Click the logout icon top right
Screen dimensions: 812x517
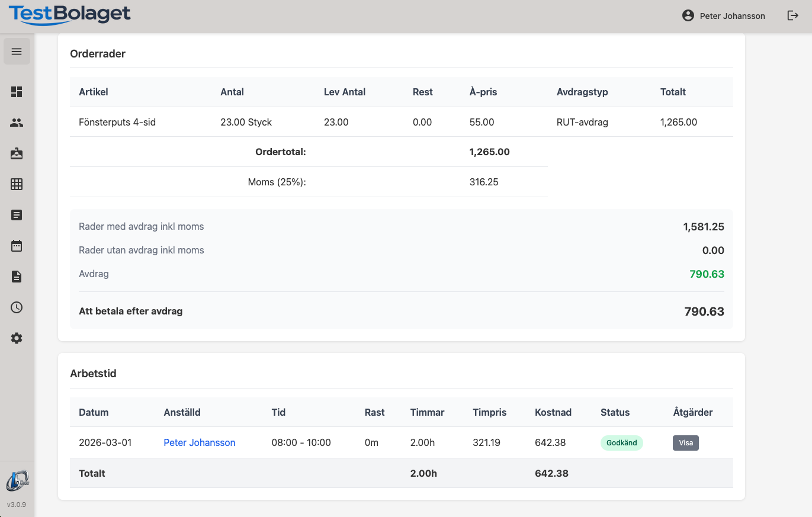(792, 16)
